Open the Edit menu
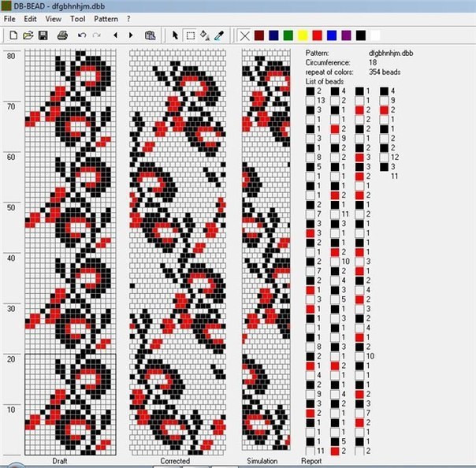 31,19
